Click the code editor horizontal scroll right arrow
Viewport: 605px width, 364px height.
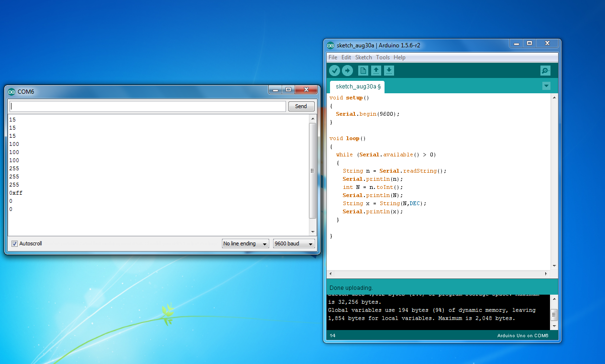pyautogui.click(x=546, y=274)
